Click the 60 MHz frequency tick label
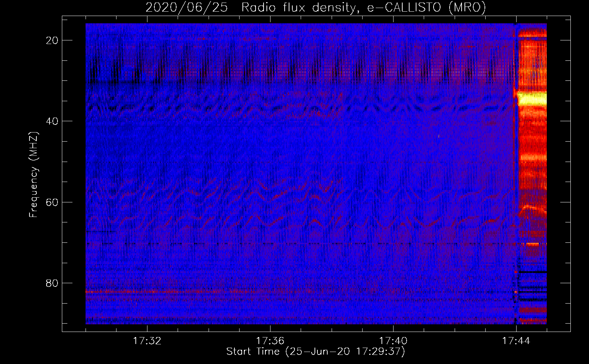 coord(52,202)
